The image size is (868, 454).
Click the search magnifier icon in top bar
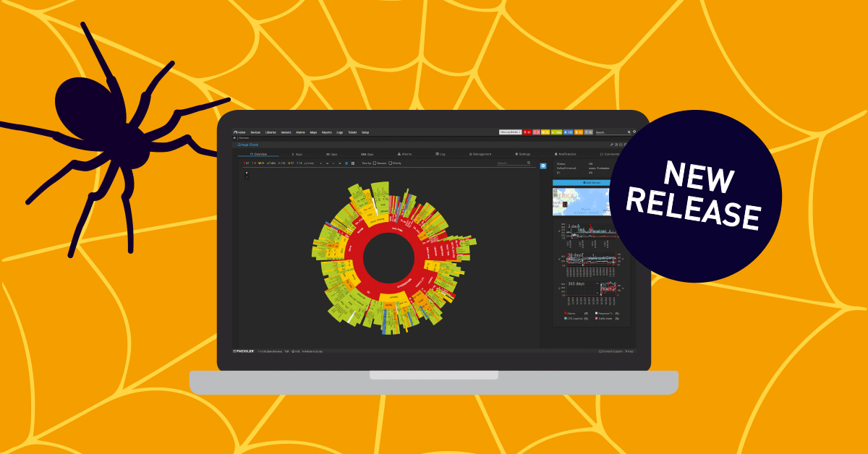coord(628,132)
